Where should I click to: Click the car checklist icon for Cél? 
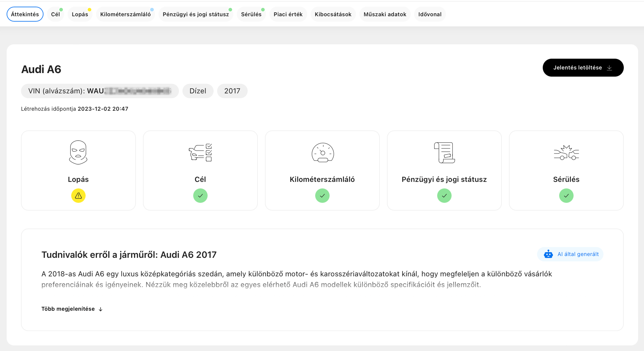click(200, 152)
